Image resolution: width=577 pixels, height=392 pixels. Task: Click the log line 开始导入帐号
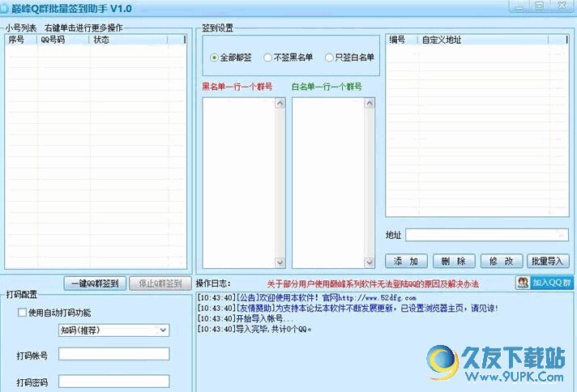246,318
